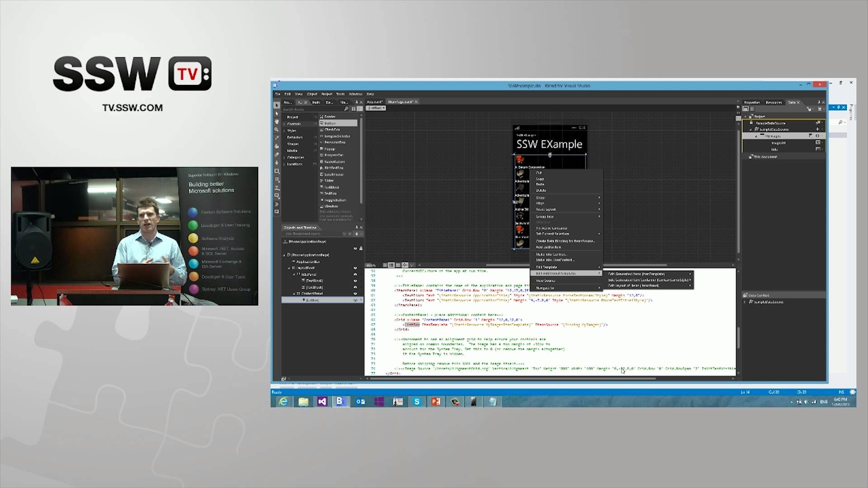Collapse the SampleDataSource node in the Data tab
This screenshot has width=868, height=488.
(751, 129)
